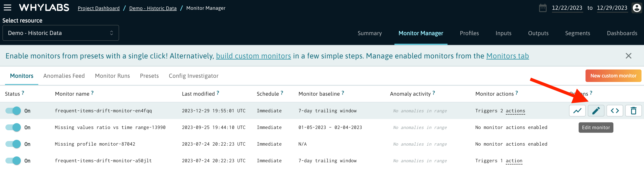Follow the build custom monitors link
This screenshot has height=171, width=644.
click(x=253, y=56)
